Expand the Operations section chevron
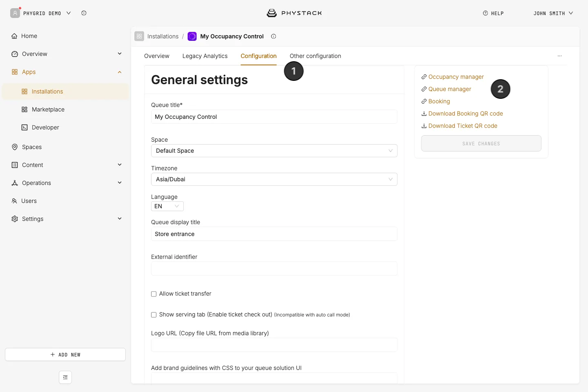588x392 pixels. coord(120,183)
